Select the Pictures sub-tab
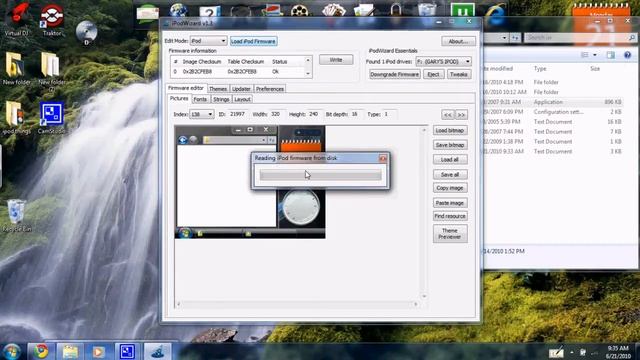The width and height of the screenshot is (640, 360). (x=179, y=99)
